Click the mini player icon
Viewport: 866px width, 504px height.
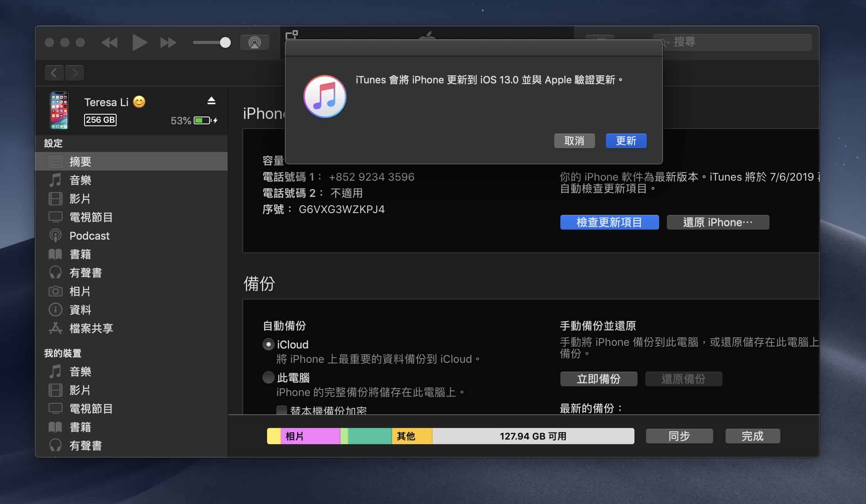[292, 35]
